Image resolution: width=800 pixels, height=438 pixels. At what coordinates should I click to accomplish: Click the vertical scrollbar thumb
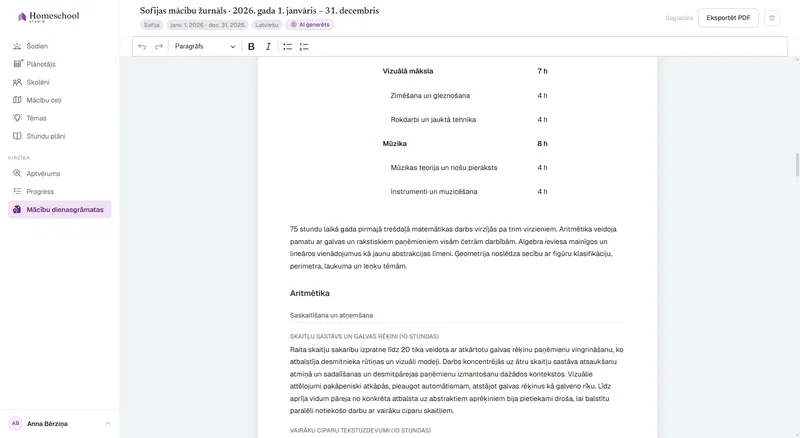point(797,164)
